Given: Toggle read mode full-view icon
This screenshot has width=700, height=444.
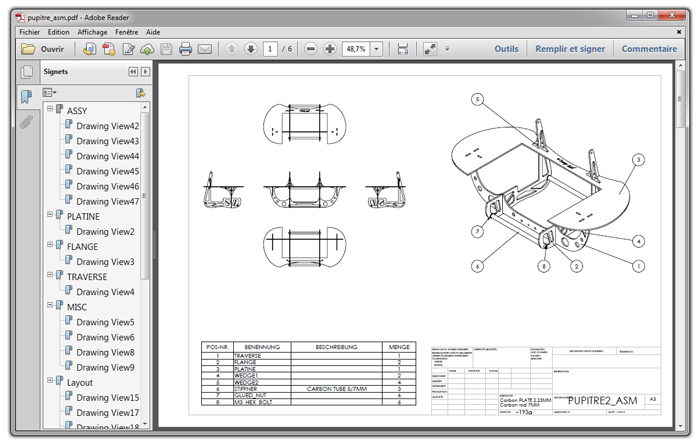Looking at the screenshot, I should click(x=430, y=49).
